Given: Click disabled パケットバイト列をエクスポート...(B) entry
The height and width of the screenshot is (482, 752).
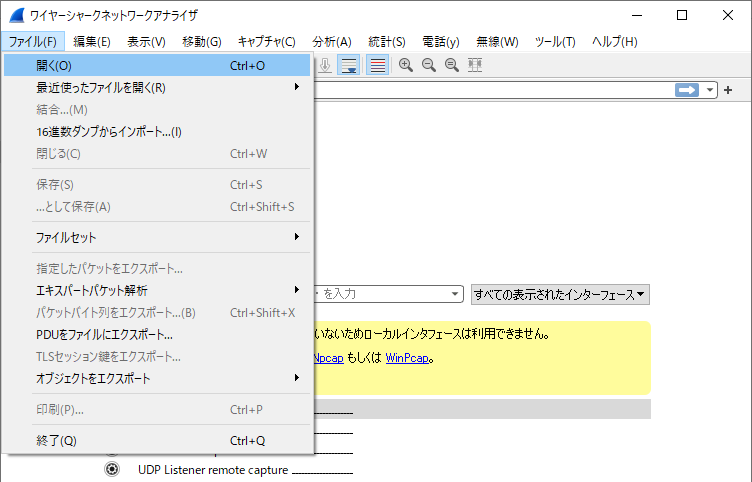Looking at the screenshot, I should [157, 312].
